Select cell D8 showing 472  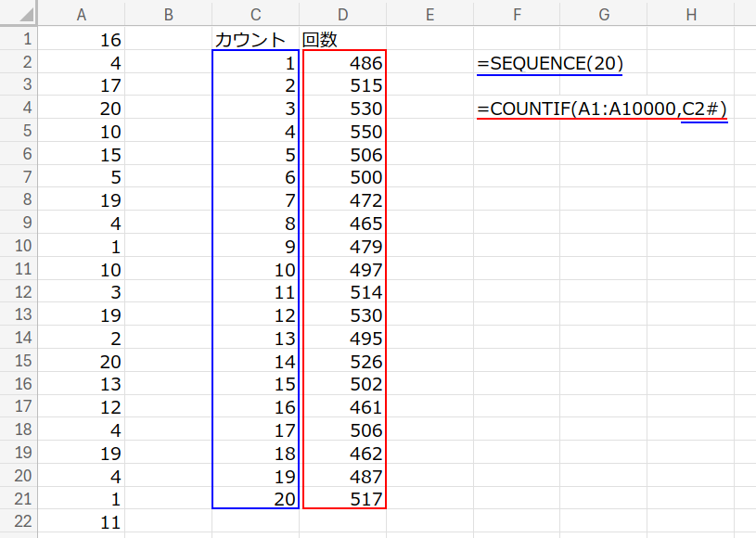pyautogui.click(x=343, y=200)
